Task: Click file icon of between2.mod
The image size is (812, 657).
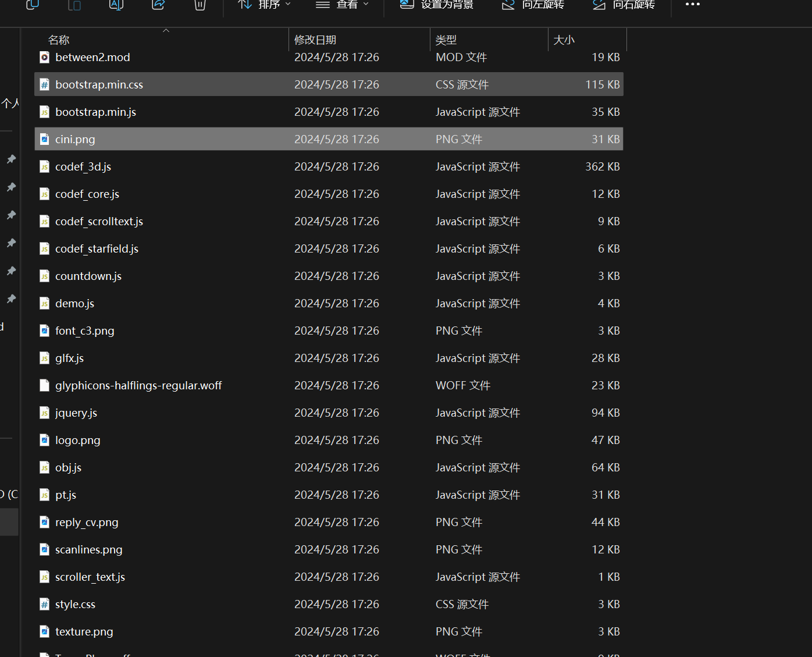Action: coord(44,57)
